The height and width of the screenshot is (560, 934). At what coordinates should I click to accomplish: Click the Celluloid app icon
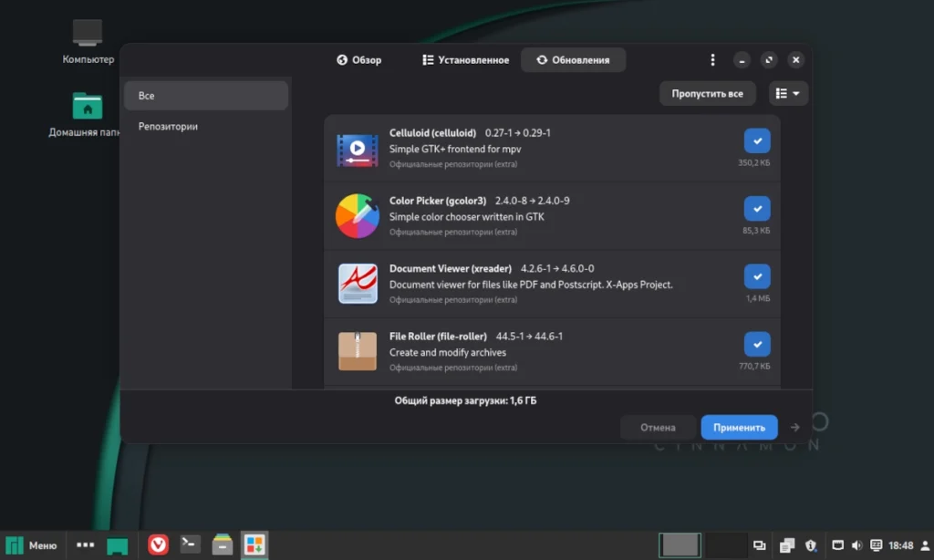358,149
